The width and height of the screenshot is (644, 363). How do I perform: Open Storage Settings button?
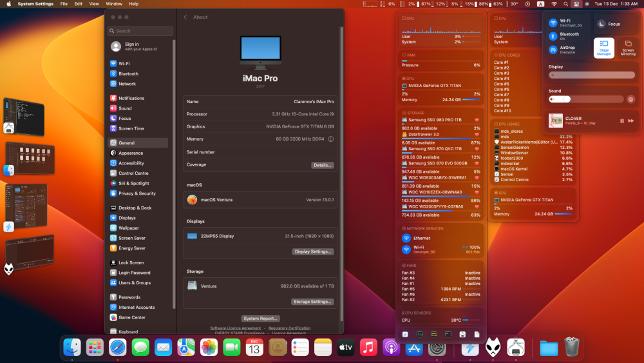[x=312, y=302]
